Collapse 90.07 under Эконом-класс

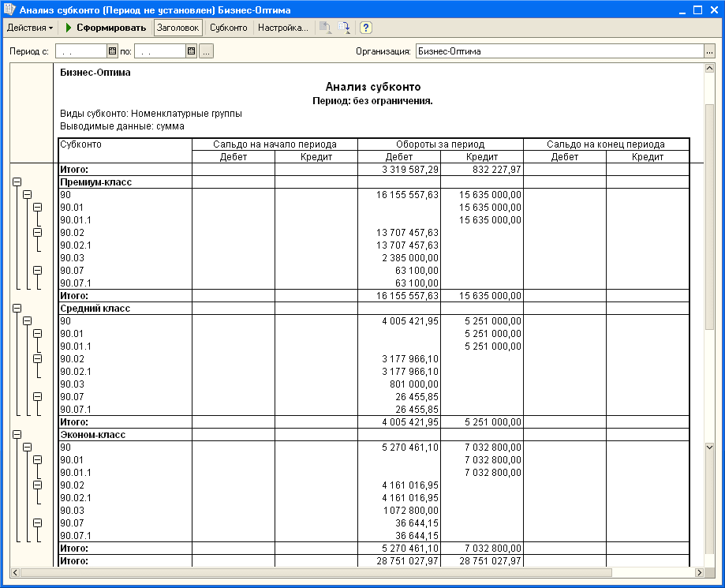[x=37, y=522]
